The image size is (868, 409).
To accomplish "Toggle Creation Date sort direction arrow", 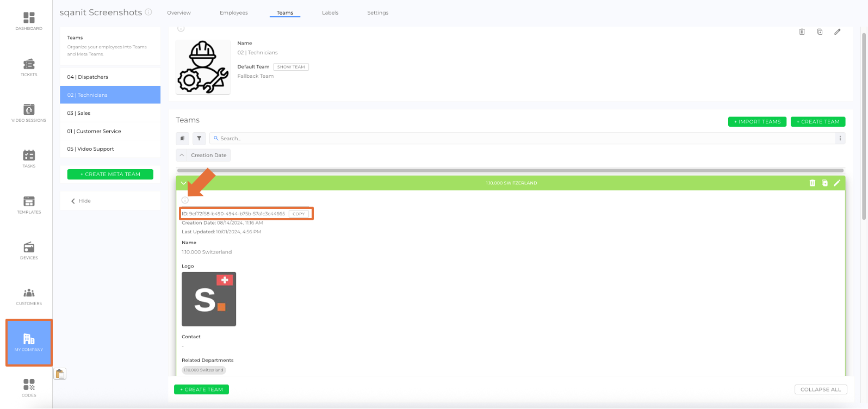I will pos(182,156).
